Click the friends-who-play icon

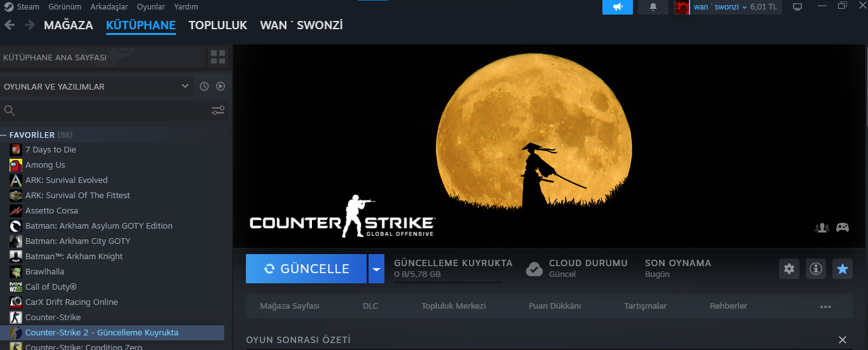pos(822,227)
